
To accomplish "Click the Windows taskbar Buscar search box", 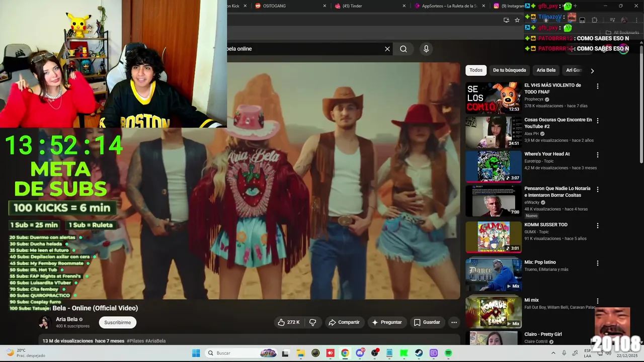I will [x=242, y=353].
